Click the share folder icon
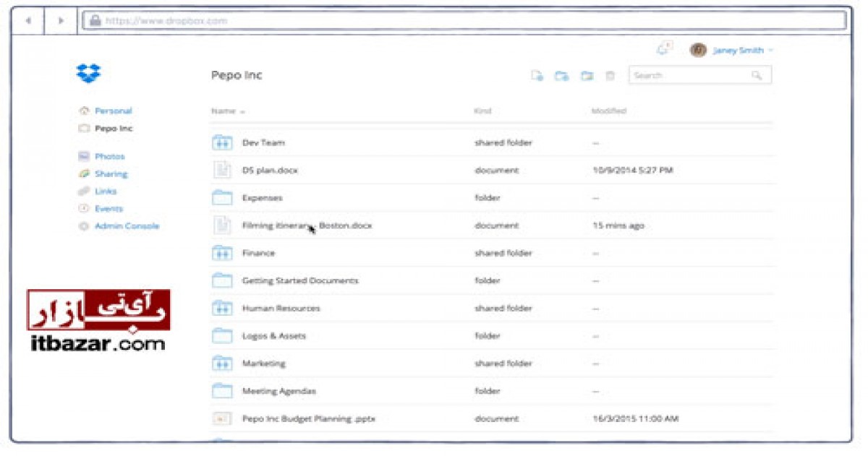This screenshot has height=456, width=868. 587,75
